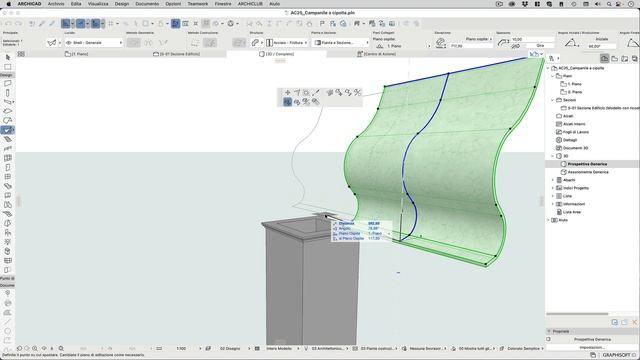640x360 pixels.
Task: Click the elevation icon under Elevazione
Action: 440,42
